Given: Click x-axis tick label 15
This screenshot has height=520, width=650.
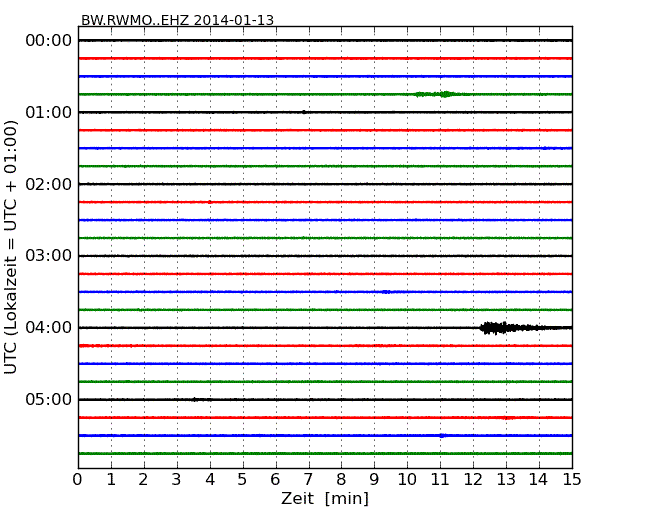Looking at the screenshot, I should (572, 480).
